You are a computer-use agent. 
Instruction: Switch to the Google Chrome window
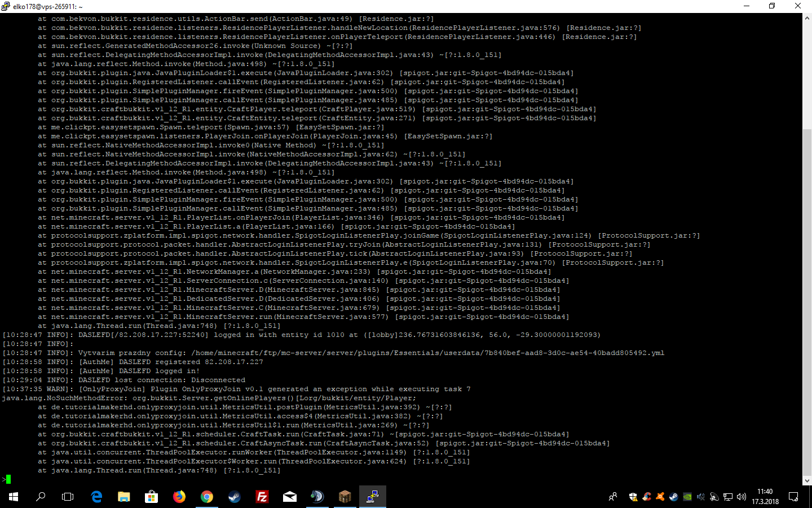pyautogui.click(x=207, y=497)
